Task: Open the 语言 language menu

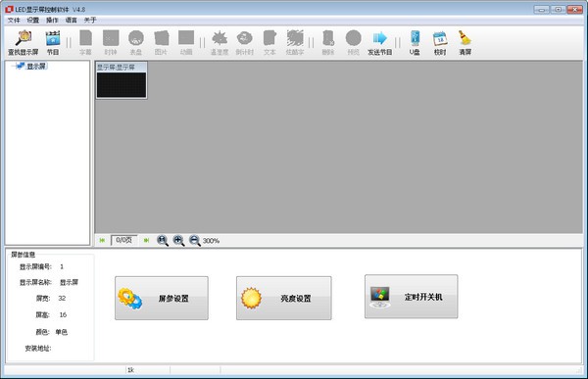Action: pos(72,21)
